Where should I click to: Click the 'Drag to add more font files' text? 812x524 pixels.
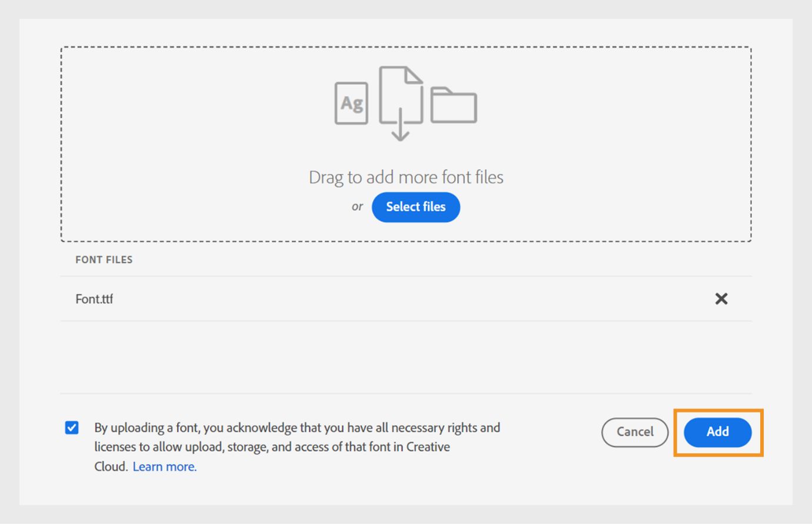406,177
